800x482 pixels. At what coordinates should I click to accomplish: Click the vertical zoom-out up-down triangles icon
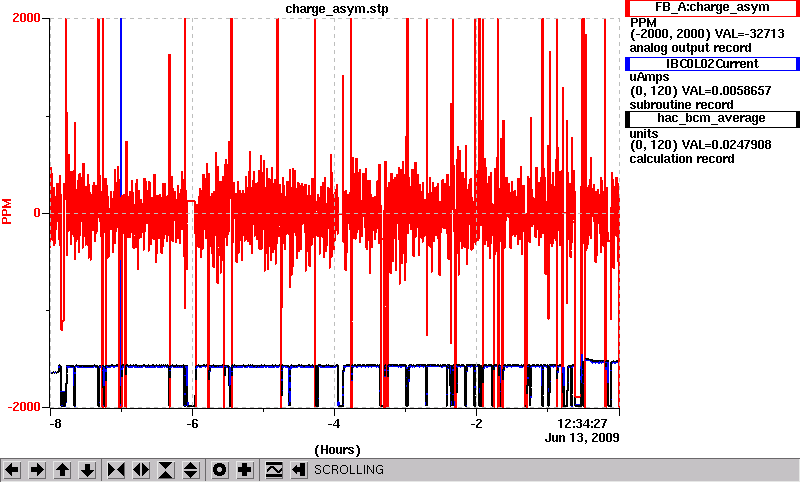pos(191,470)
